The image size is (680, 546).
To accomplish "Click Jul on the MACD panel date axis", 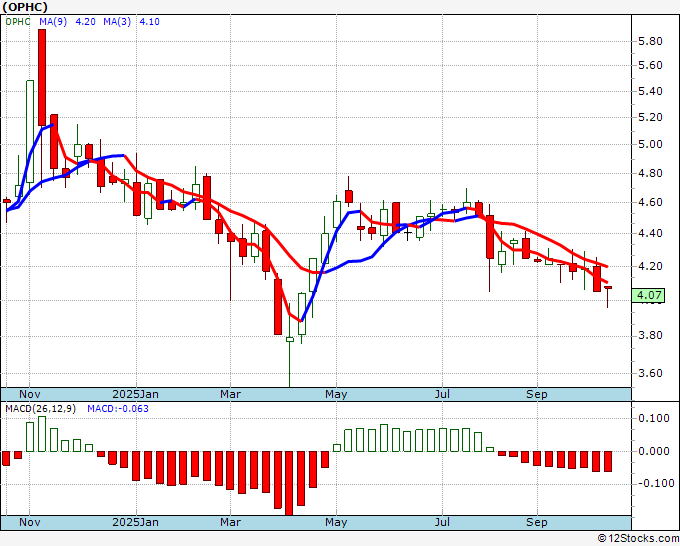I will pos(442,522).
